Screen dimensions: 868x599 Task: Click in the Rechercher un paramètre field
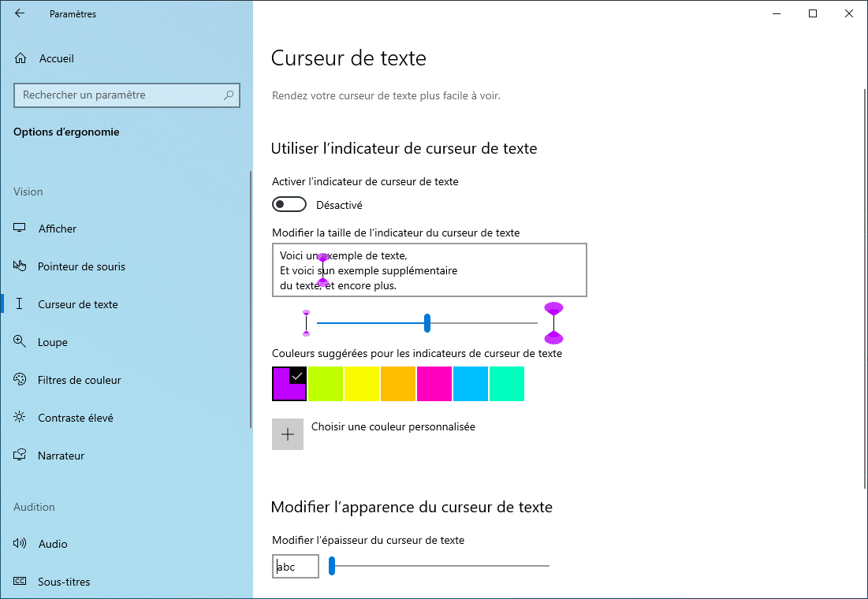click(127, 95)
